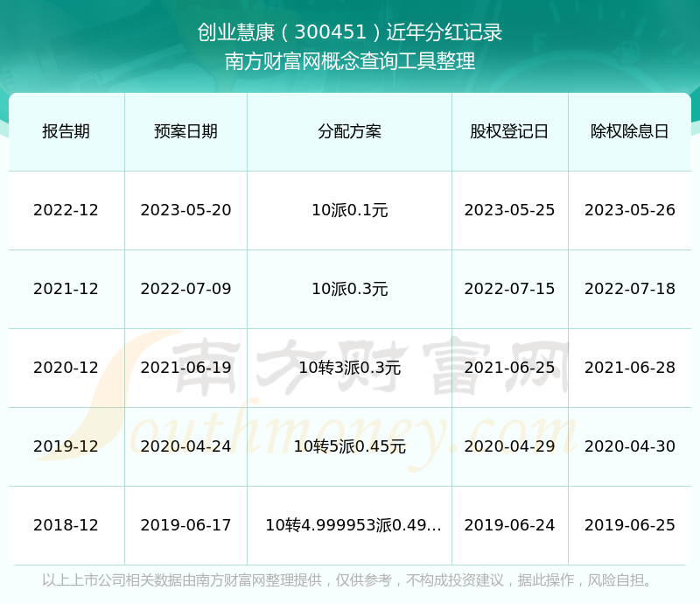Select the 2019-06-24 record date cell
This screenshot has width=700, height=604.
point(509,525)
